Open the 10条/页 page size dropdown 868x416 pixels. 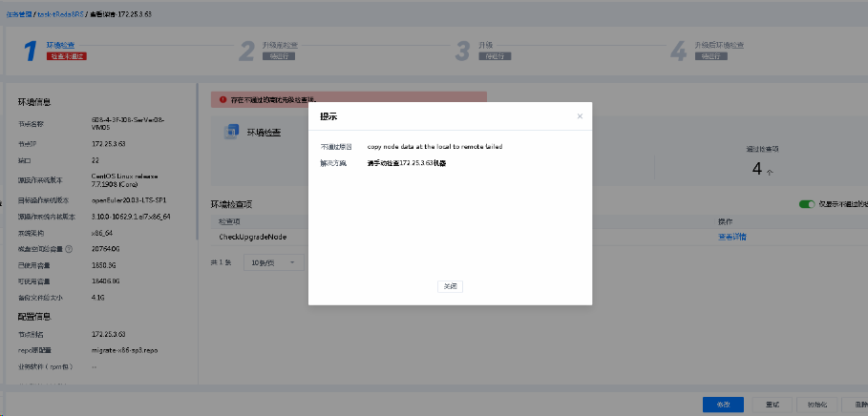275,261
